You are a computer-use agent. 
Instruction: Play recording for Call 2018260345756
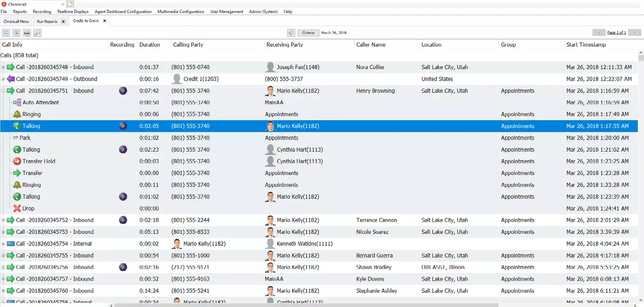tap(123, 267)
